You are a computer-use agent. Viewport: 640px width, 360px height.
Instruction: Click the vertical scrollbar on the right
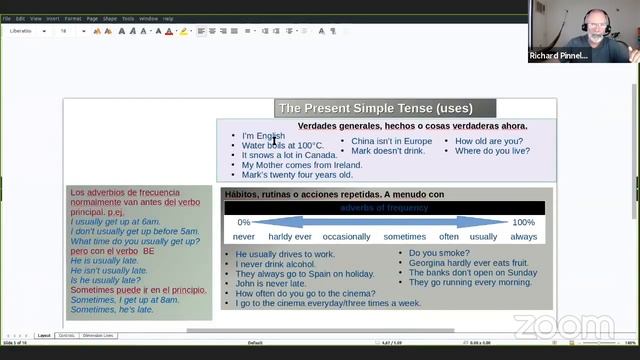point(634,151)
